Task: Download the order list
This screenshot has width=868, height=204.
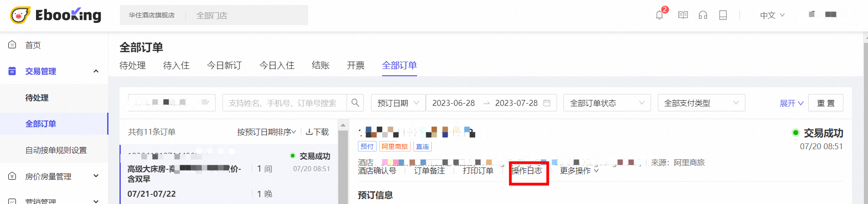Action: tap(317, 132)
